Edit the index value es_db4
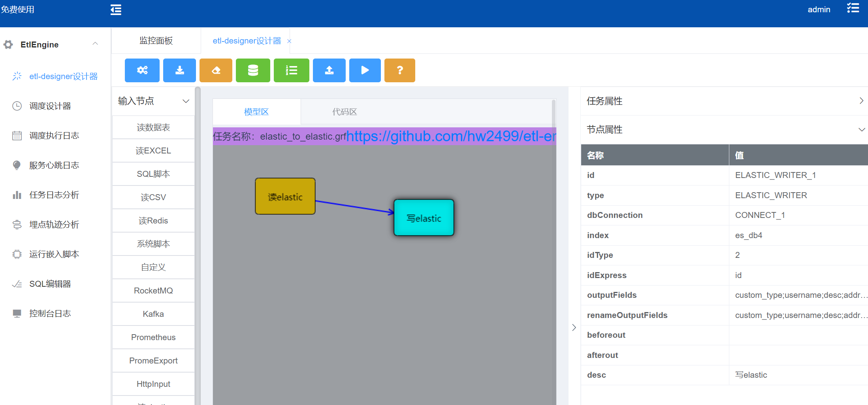 point(798,235)
